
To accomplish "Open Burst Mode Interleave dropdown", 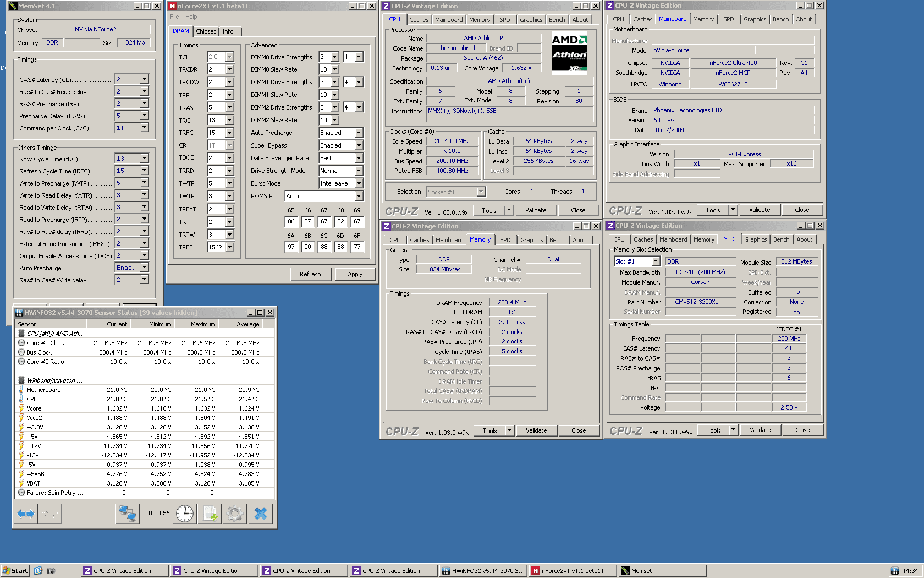I will (359, 183).
